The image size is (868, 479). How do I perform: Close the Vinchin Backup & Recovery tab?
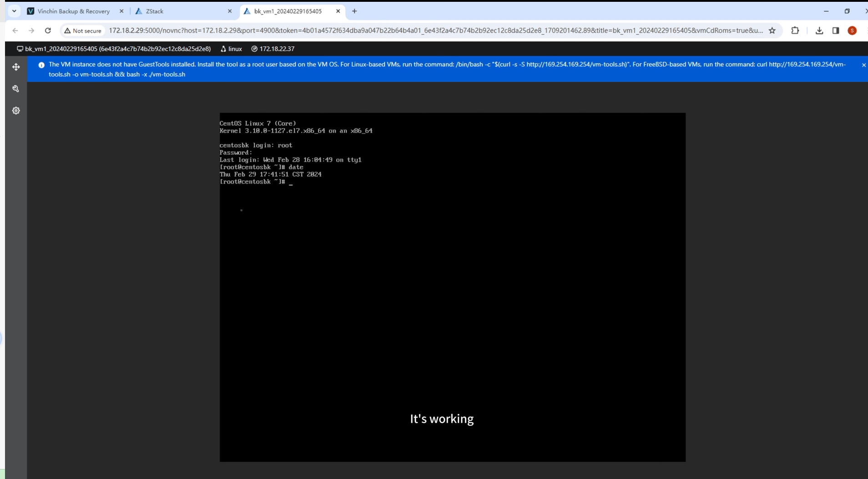point(121,11)
